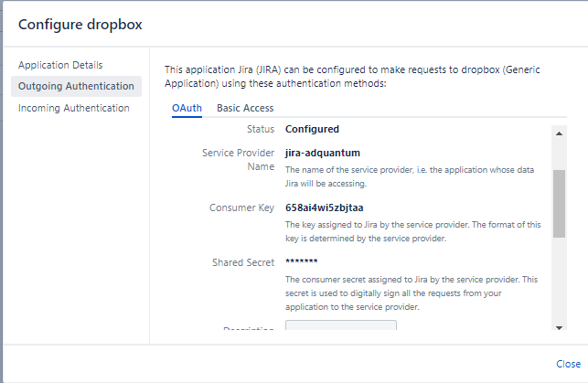
Task: Click the Status field label
Action: (x=260, y=129)
